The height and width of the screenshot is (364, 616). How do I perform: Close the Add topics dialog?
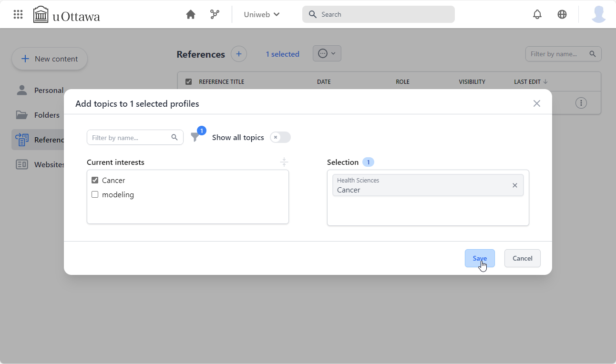[537, 103]
